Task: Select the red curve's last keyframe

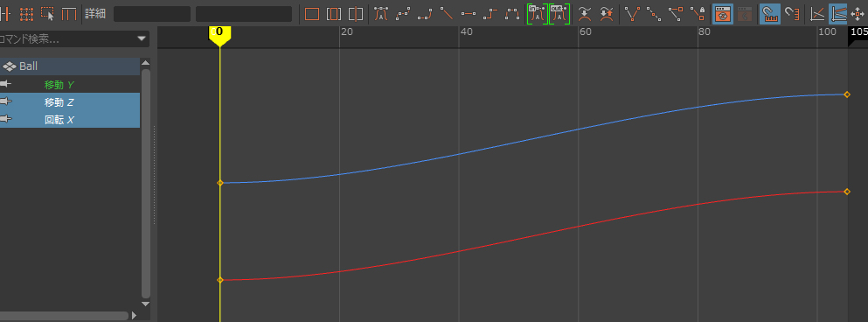Action: pyautogui.click(x=847, y=192)
